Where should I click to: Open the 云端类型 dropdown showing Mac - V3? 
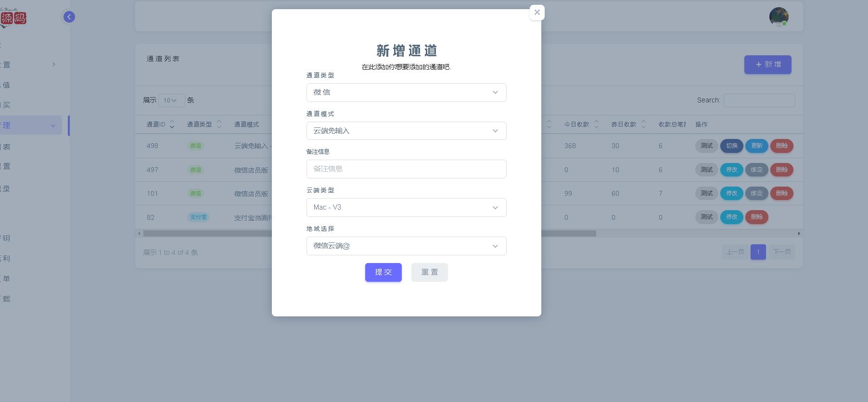click(406, 207)
